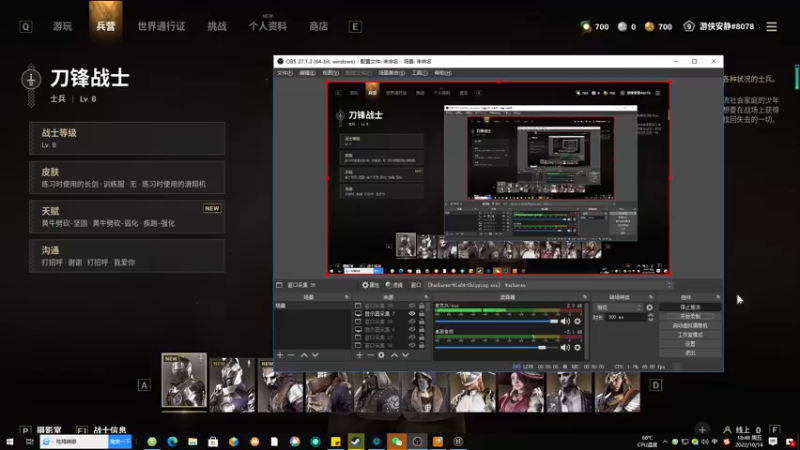The image size is (800, 450).
Task: Open Steam from the taskbar
Action: coord(356,442)
